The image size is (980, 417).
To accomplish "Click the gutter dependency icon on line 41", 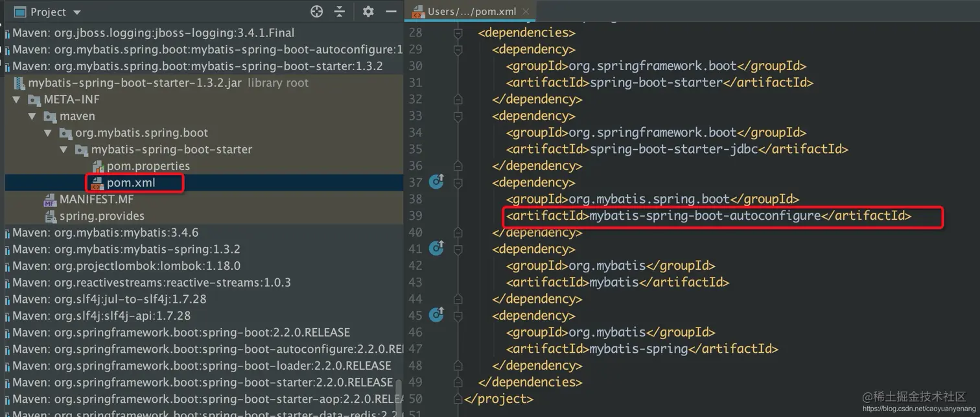I will point(437,248).
